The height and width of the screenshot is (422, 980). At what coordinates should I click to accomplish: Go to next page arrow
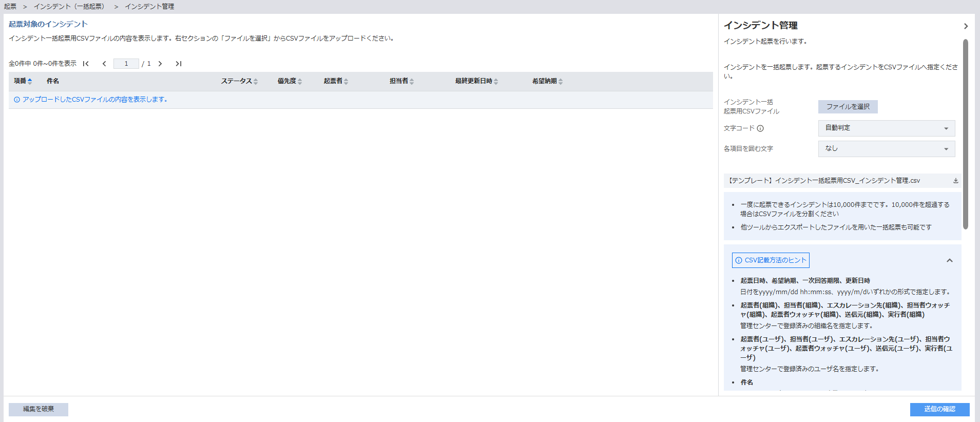click(x=160, y=64)
